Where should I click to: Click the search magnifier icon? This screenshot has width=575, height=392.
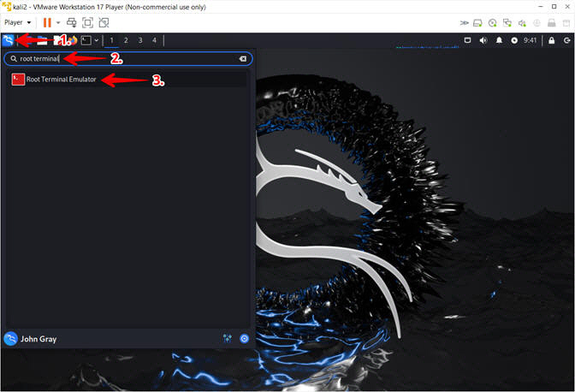point(14,59)
